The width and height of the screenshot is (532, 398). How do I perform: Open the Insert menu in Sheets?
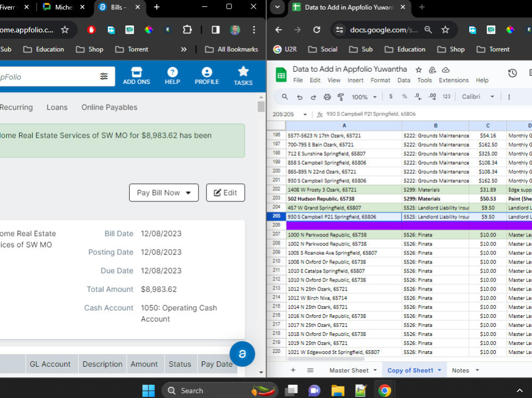point(355,80)
